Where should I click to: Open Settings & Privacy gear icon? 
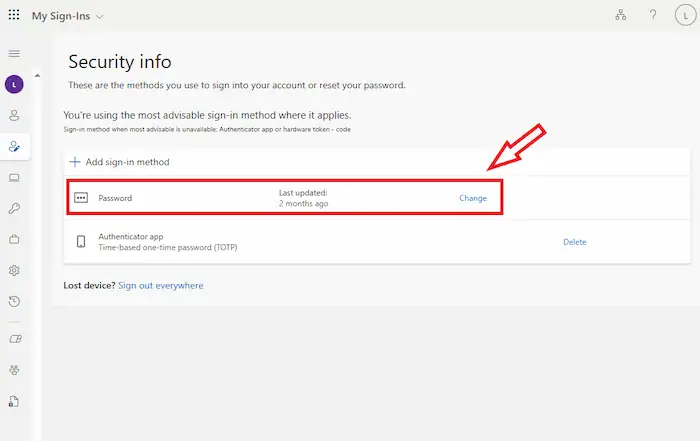[x=14, y=270]
